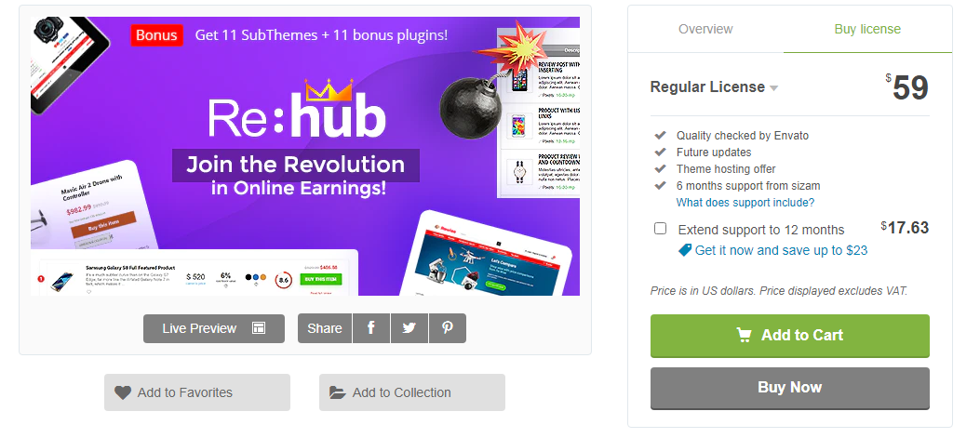Open the Live Preview button
980x438 pixels.
(214, 328)
